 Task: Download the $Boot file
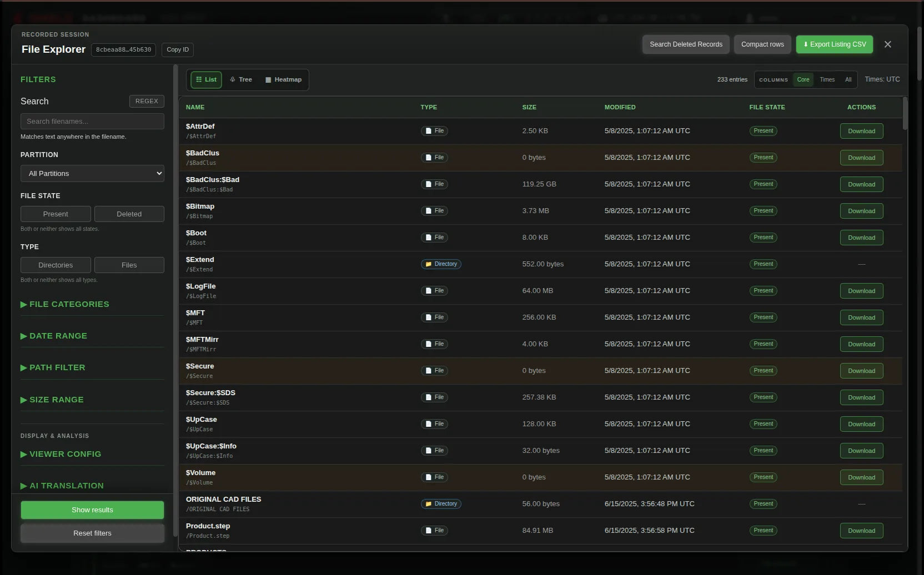(861, 238)
